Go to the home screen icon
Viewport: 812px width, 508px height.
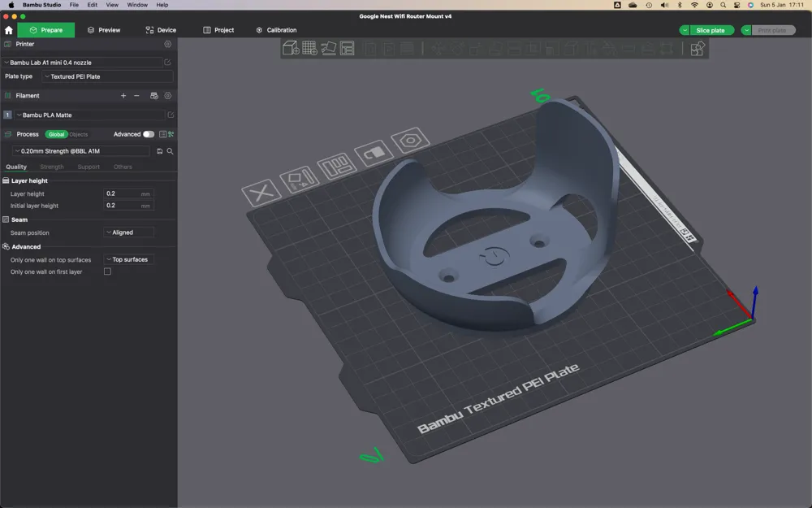click(x=9, y=30)
